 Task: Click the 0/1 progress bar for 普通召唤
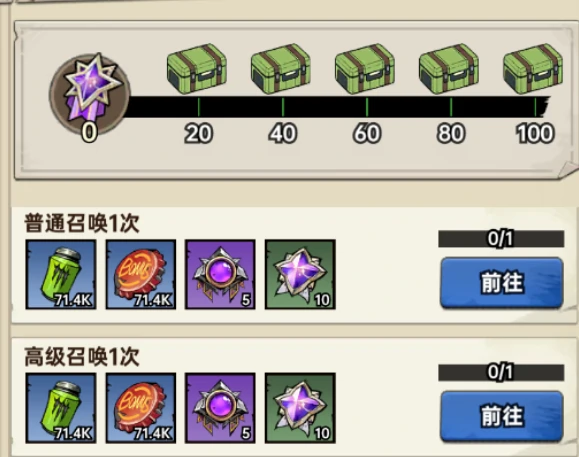coord(501,239)
